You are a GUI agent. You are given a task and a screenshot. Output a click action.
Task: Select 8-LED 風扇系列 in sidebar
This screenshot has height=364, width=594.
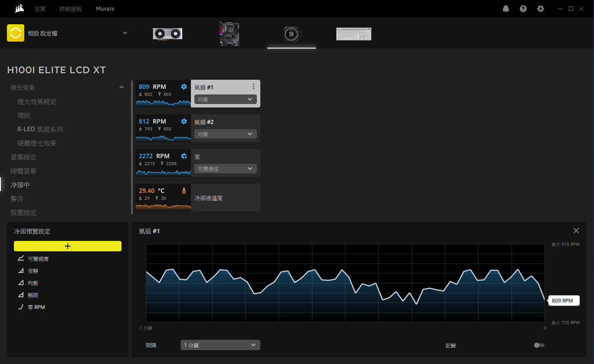click(40, 129)
